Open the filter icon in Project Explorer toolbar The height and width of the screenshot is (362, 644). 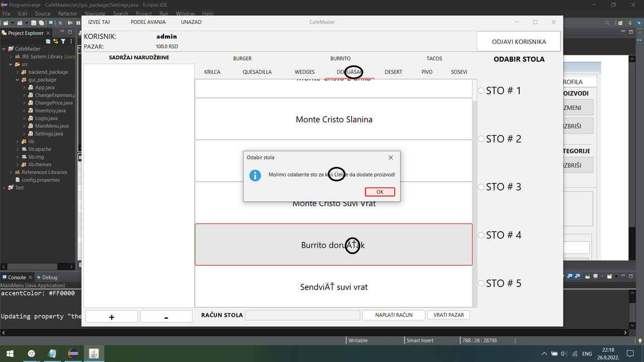[x=63, y=41]
